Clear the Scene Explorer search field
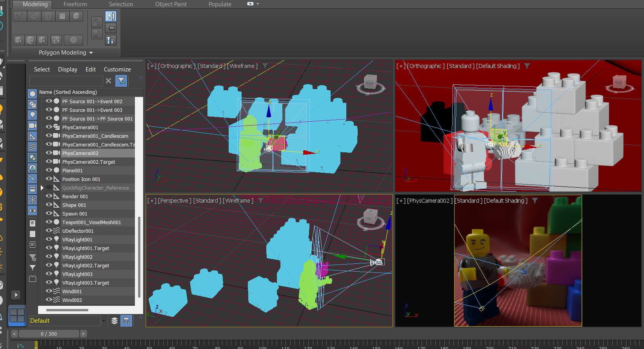644x349 pixels. pos(109,81)
